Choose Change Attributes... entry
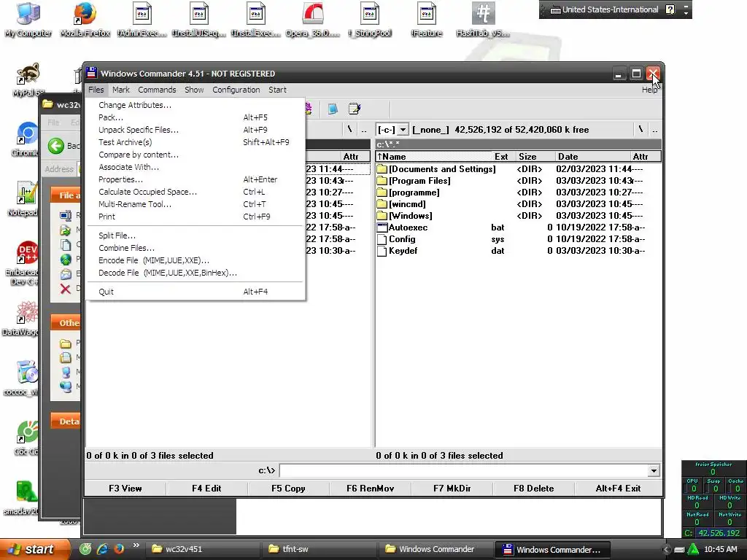This screenshot has width=747, height=560. (x=195, y=105)
